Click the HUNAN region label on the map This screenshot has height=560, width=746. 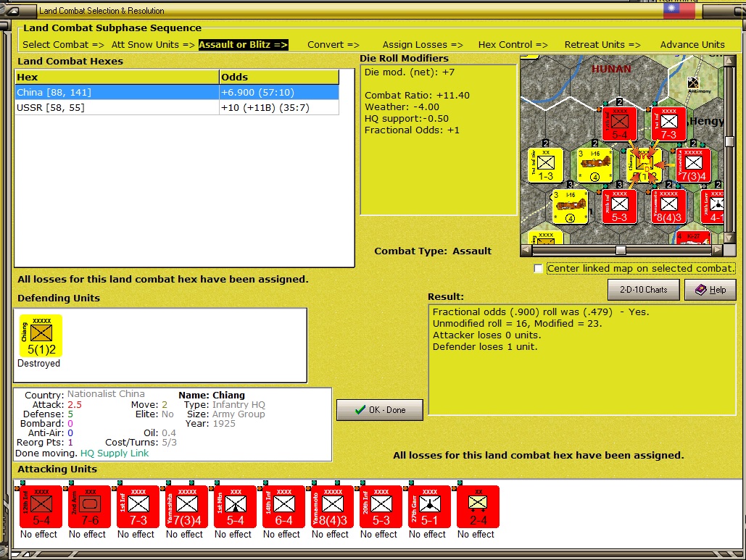611,69
